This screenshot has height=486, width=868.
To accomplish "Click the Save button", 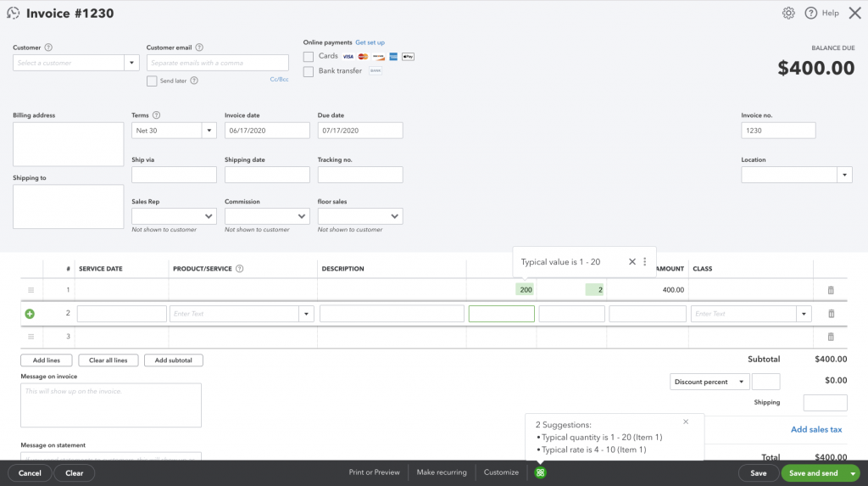I will click(x=758, y=473).
